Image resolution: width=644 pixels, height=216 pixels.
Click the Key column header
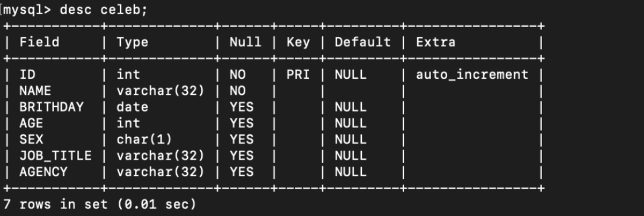(298, 42)
